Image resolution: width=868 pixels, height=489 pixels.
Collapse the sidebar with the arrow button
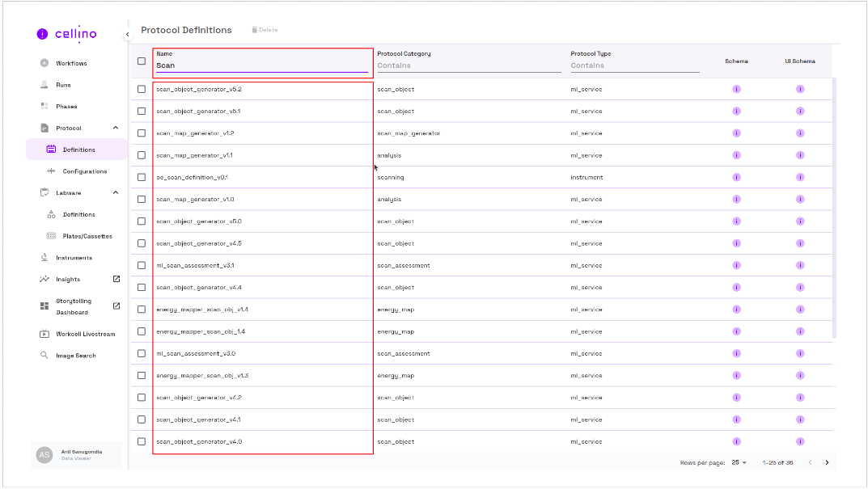[x=127, y=34]
